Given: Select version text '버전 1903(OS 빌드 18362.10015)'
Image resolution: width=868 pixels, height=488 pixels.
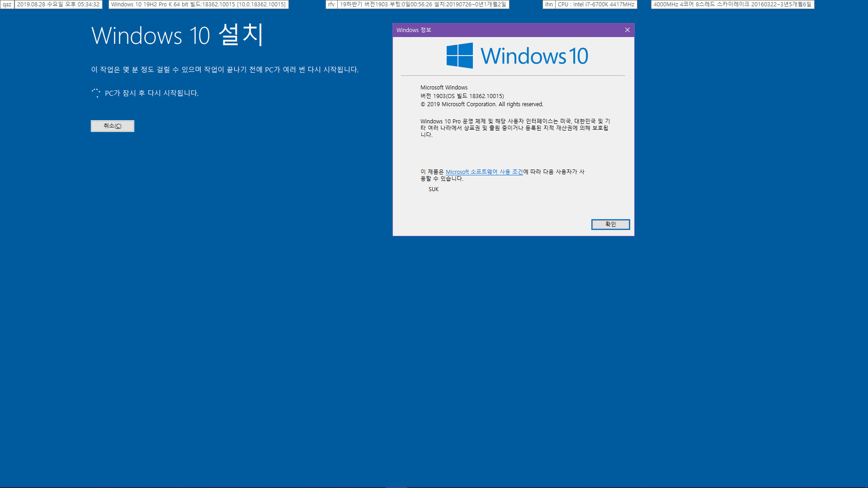Looking at the screenshot, I should [x=462, y=96].
